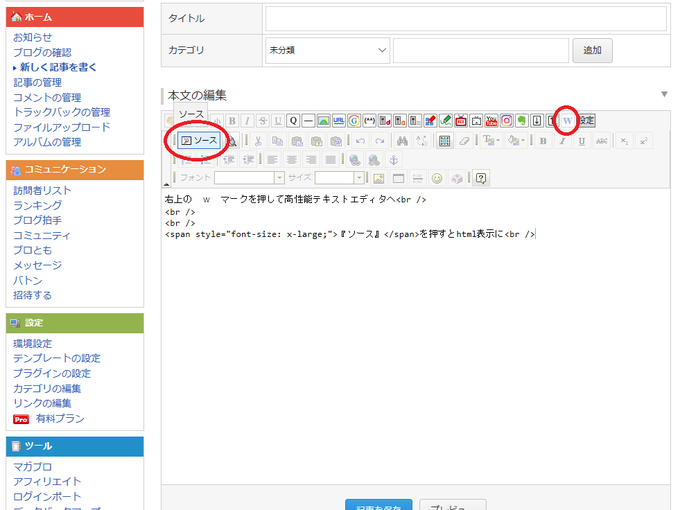This screenshot has height=510, width=680.
Task: Toggle underline U in the lower editor toolbar
Action: point(582,141)
